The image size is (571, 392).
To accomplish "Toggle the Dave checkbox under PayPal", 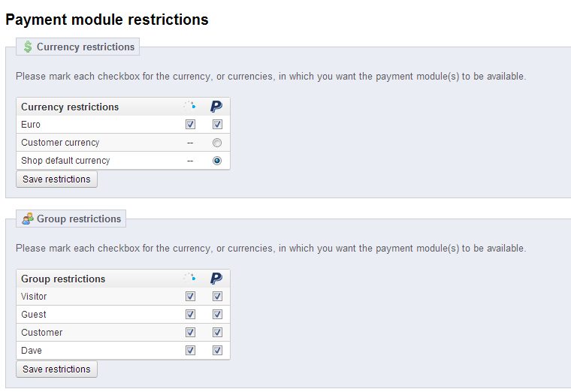I will (217, 351).
